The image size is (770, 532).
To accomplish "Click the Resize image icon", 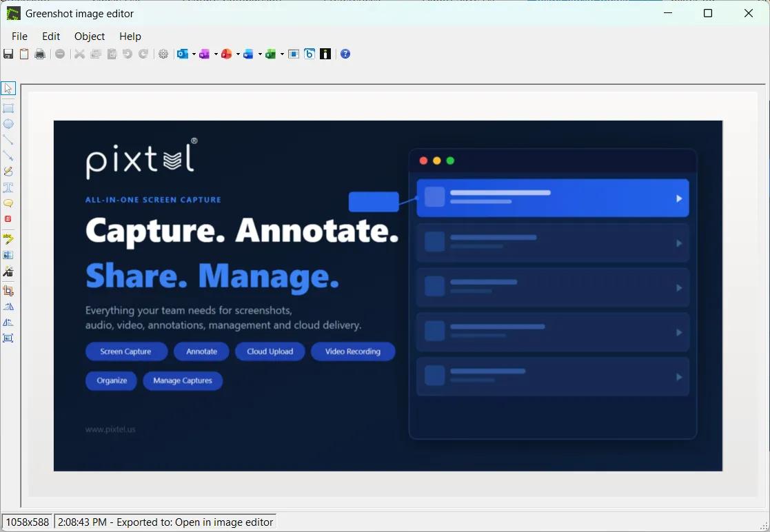I will point(8,338).
